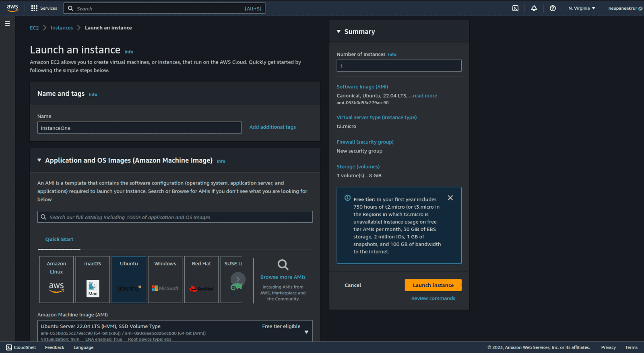
Task: Open the notifications bell
Action: point(534,8)
